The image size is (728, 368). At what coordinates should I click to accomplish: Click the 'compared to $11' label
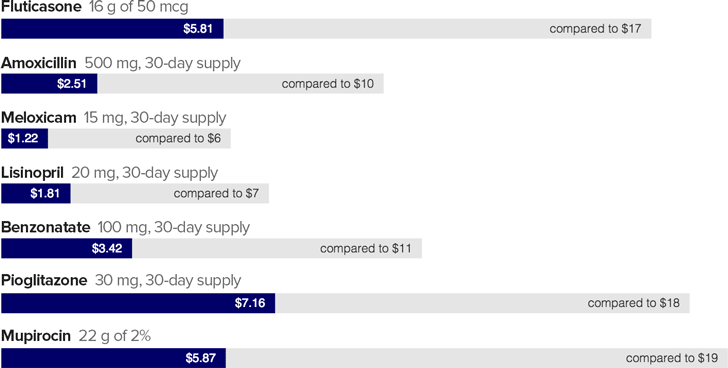365,248
